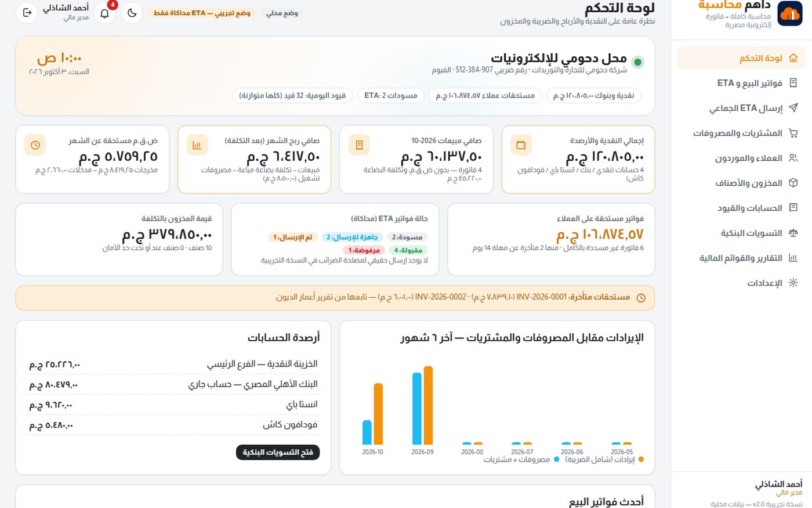Go to العملاء والموردون section
The height and width of the screenshot is (508, 812).
(741, 158)
